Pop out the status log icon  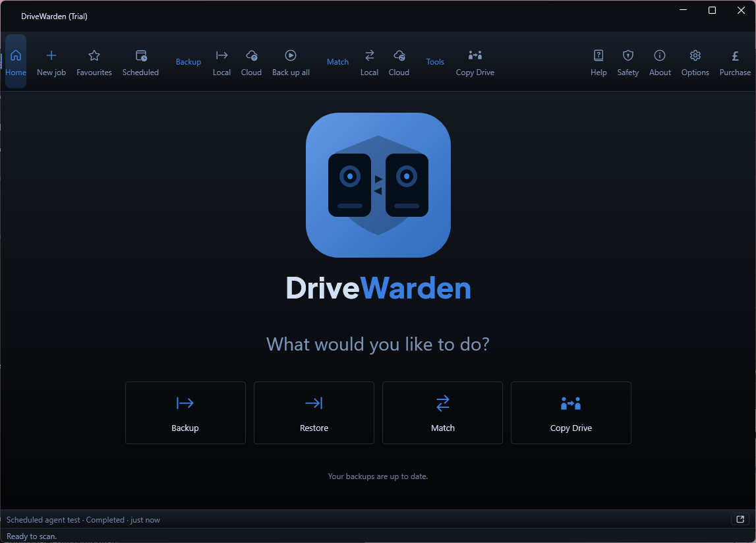click(740, 519)
